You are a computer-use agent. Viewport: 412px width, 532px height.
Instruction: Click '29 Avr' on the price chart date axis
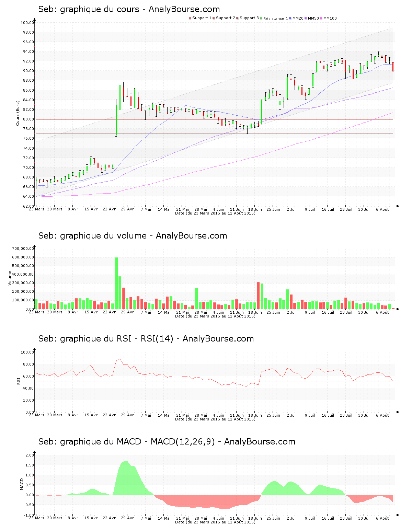click(127, 209)
